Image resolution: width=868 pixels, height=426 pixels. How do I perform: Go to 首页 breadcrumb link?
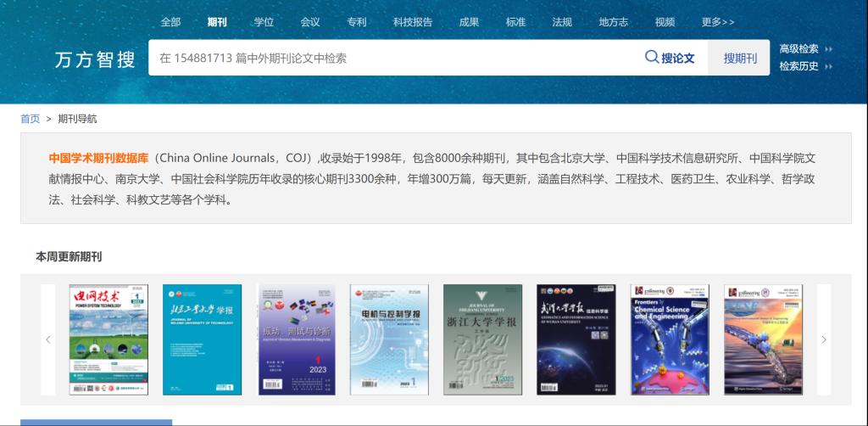tap(31, 119)
